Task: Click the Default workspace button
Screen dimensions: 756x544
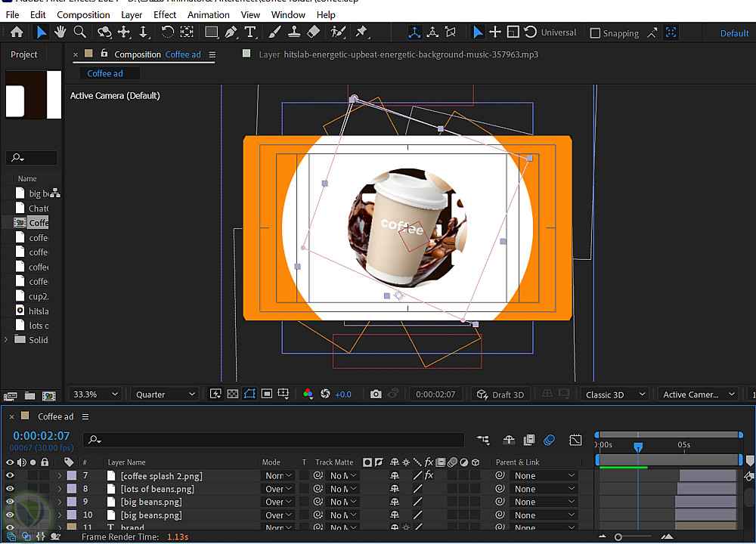Action: (734, 33)
